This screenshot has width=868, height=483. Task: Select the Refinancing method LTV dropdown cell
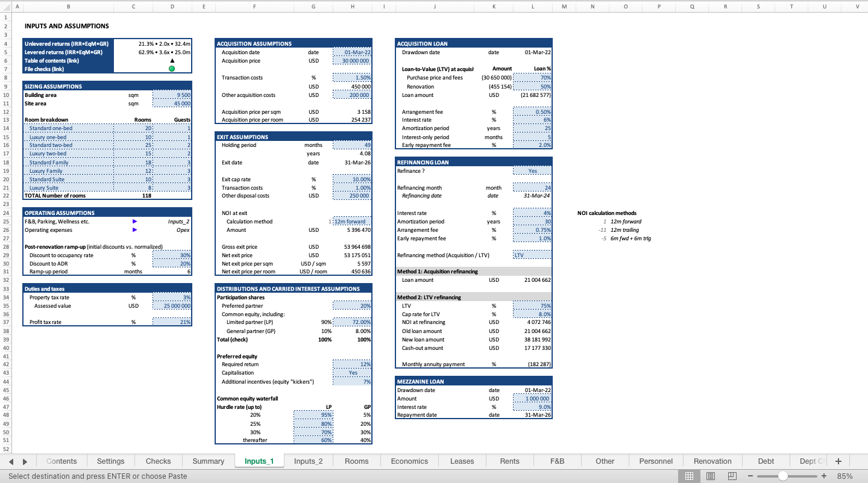coord(532,255)
